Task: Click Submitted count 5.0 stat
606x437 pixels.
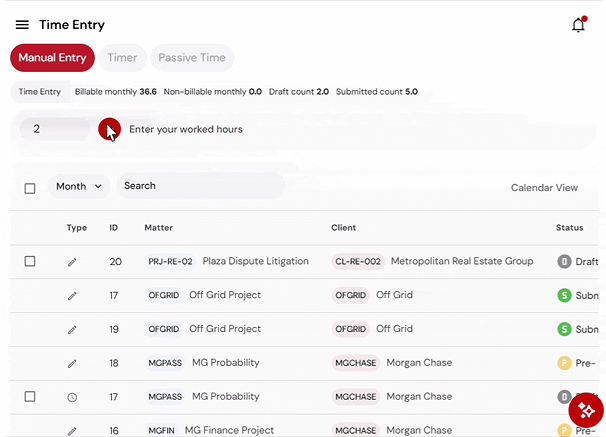Action: pyautogui.click(x=377, y=92)
